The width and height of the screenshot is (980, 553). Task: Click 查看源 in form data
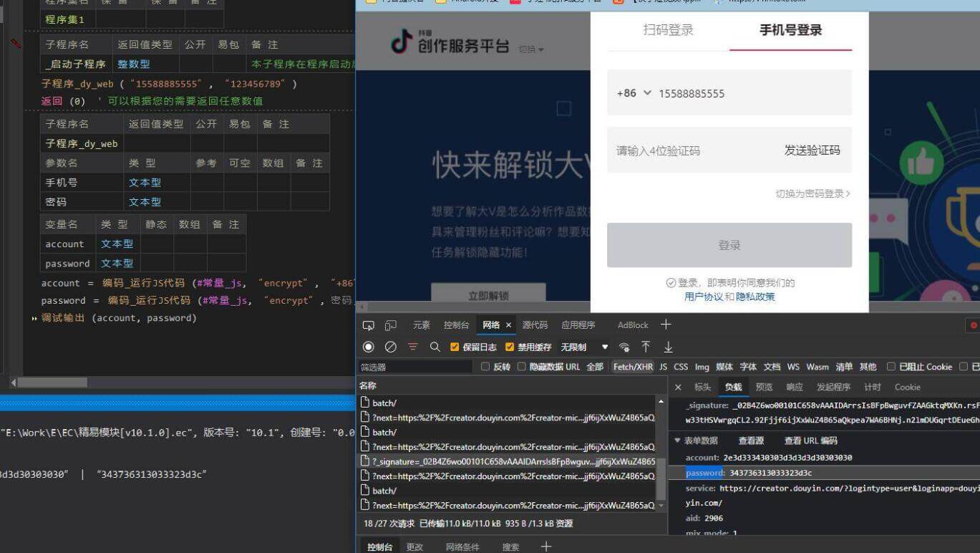pyautogui.click(x=752, y=441)
